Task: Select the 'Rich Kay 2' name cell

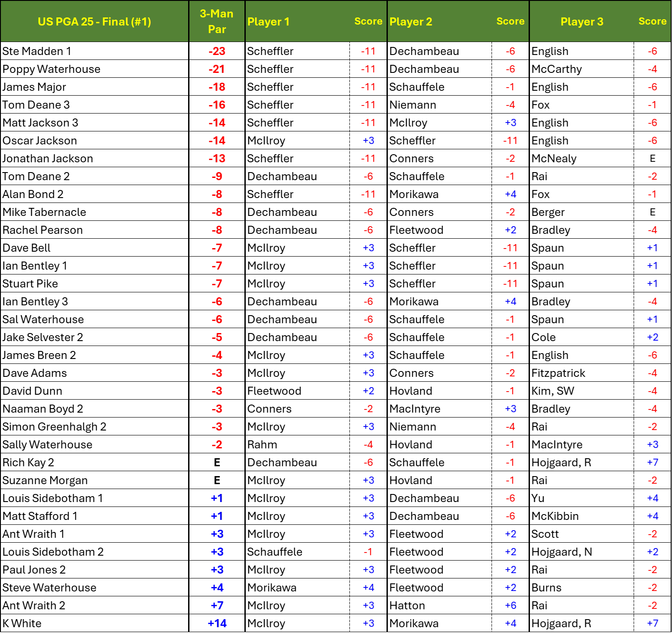Action: 94,462
